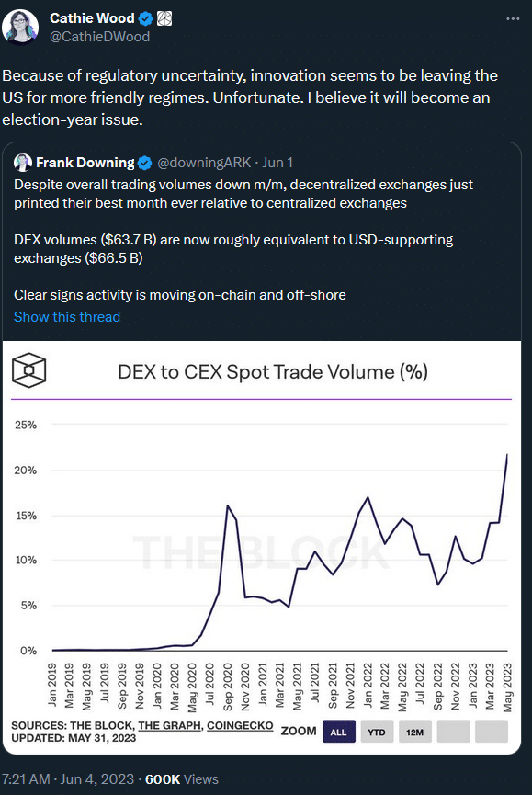Expand the quoted thread via Show this thread
The width and height of the screenshot is (532, 795).
[67, 317]
